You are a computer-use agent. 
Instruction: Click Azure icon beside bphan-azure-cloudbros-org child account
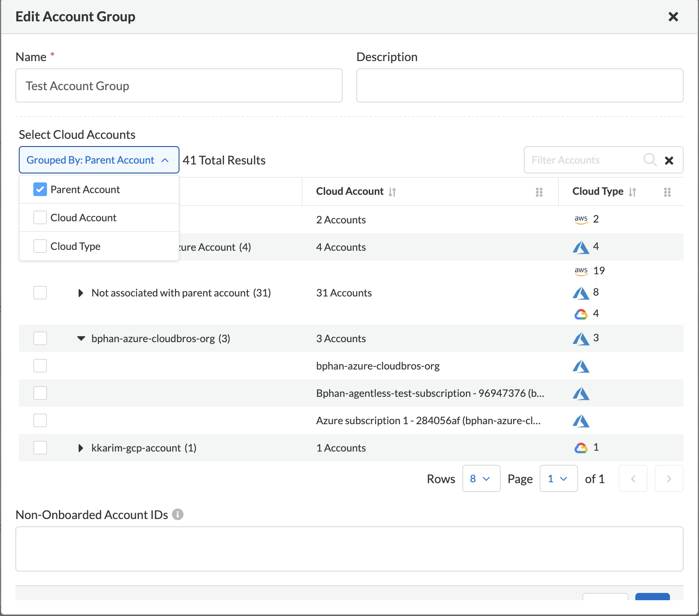[x=581, y=366]
